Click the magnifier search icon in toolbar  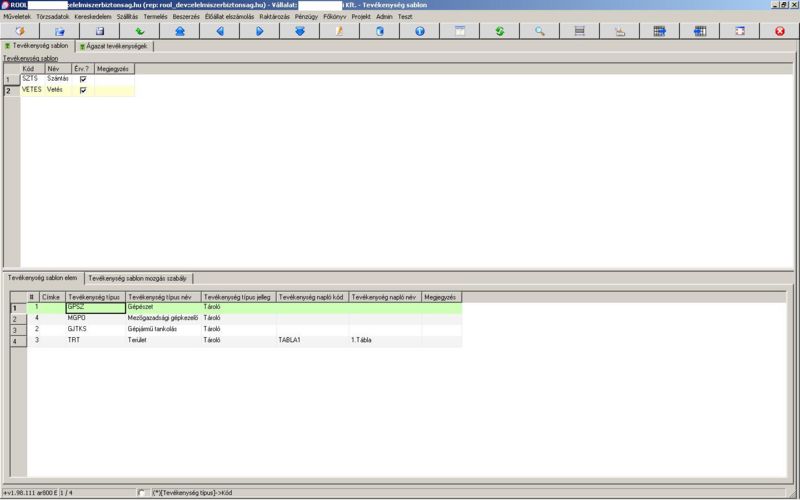(540, 32)
